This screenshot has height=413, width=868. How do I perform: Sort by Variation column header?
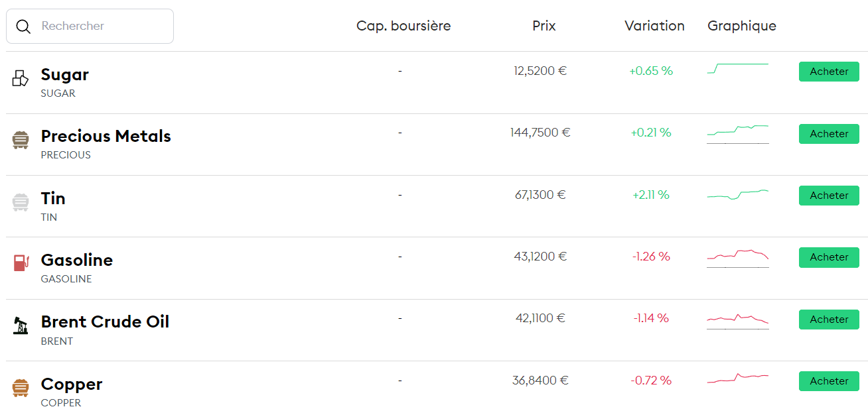tap(654, 27)
